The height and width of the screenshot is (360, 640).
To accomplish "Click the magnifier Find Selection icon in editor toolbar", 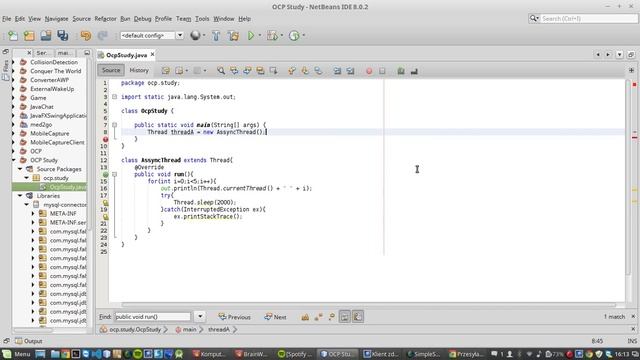I will click(221, 71).
